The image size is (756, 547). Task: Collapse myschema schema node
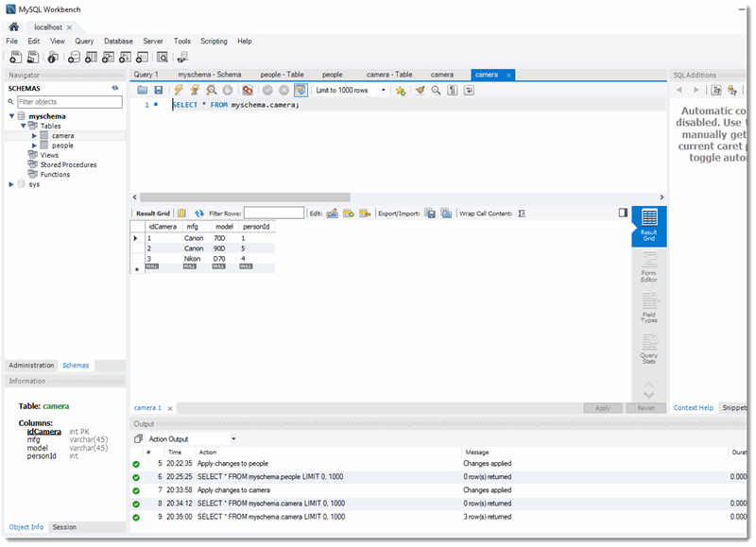coord(11,116)
